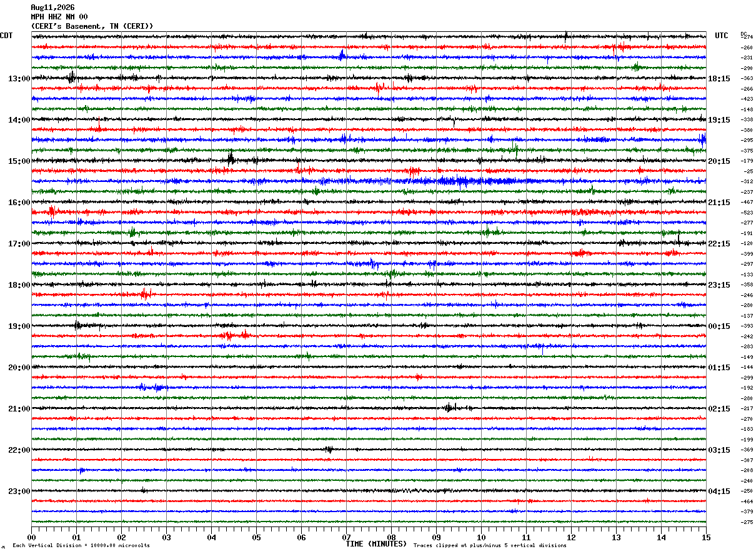756x554 pixels.
Task: Click the 22:15 UTC time label
Action: 719,244
